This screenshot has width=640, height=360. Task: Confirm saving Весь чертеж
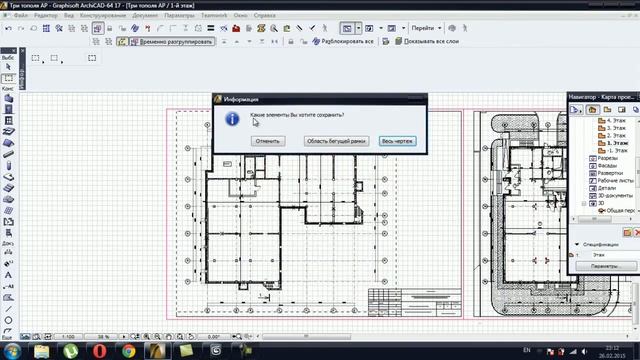pyautogui.click(x=397, y=141)
